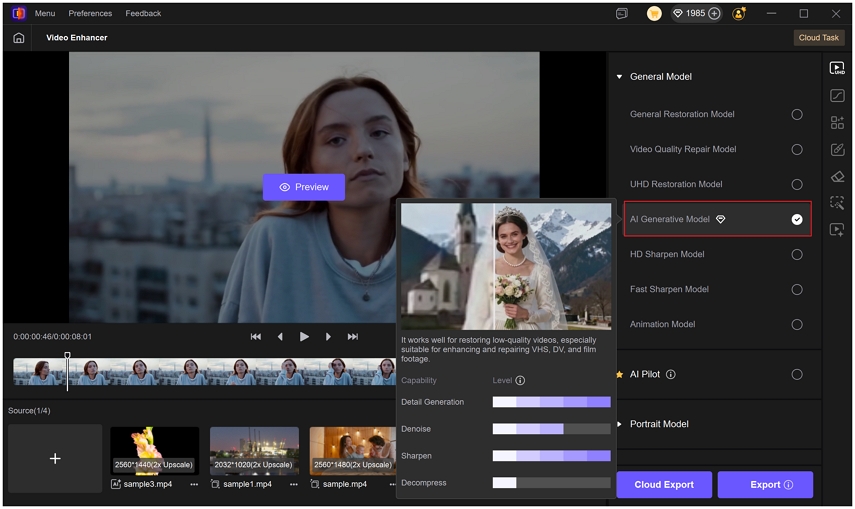This screenshot has height=509, width=855.
Task: Open the Feedback menu
Action: [x=143, y=14]
